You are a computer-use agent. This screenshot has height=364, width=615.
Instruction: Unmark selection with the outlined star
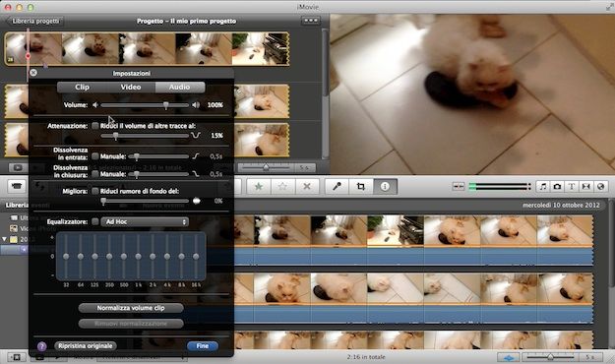282,187
